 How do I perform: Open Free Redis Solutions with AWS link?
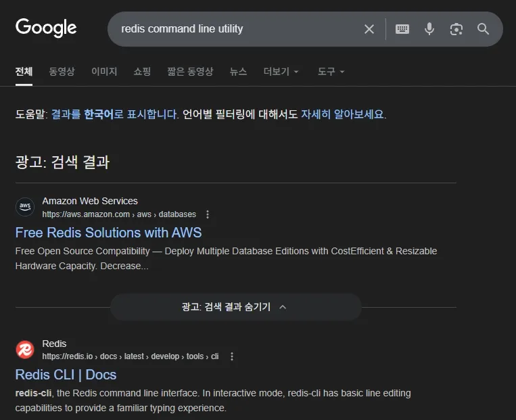coord(109,233)
